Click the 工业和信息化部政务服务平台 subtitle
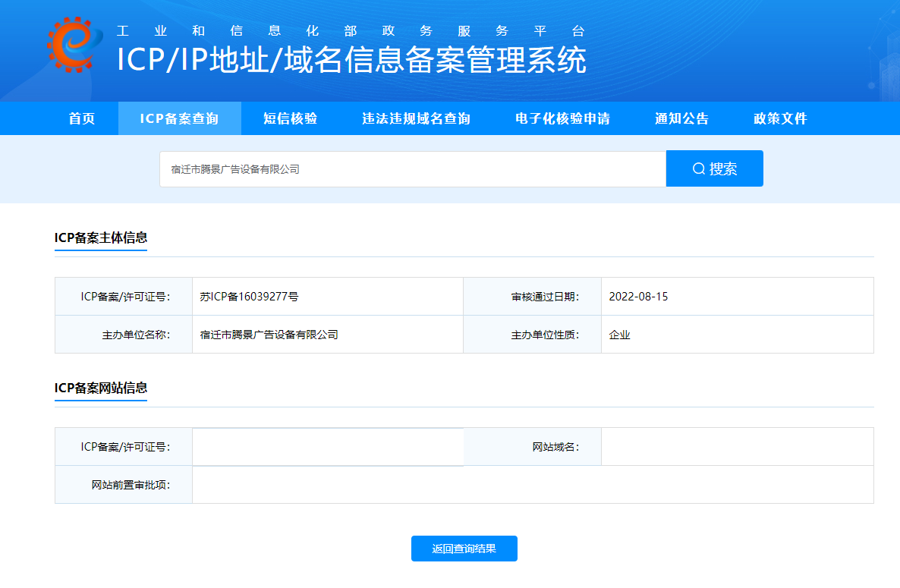The height and width of the screenshot is (588, 900). (x=351, y=31)
